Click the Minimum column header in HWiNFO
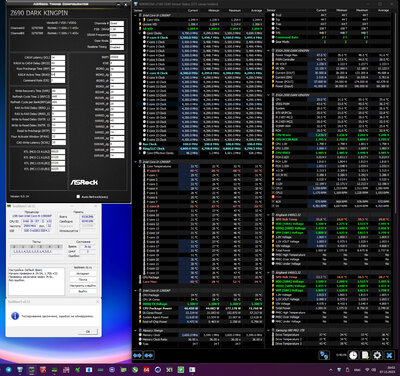The image size is (400, 376). point(214,11)
